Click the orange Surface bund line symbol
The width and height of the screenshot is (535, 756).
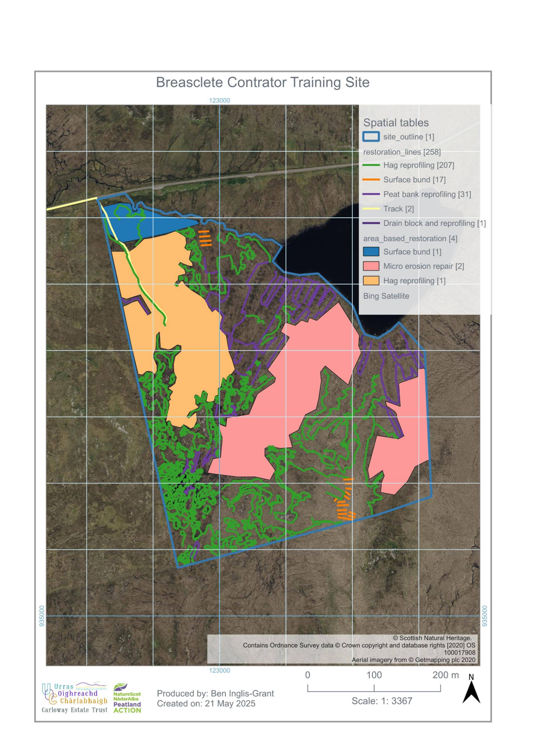point(371,180)
